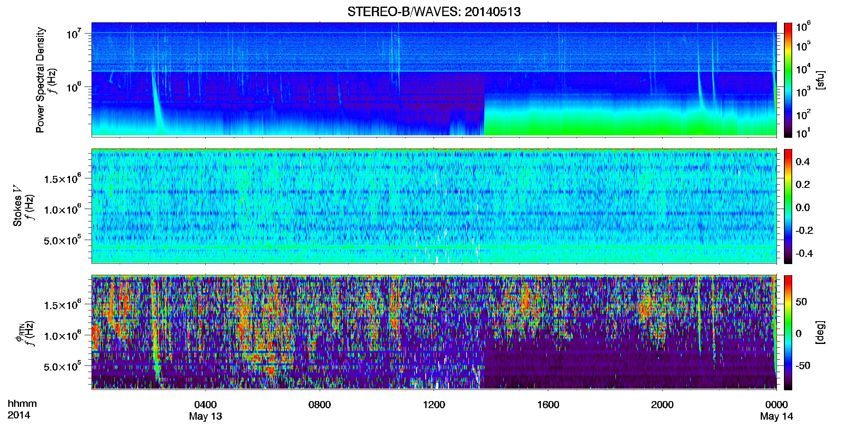Click the phi RTN direction spectrogram panel
The image size is (868, 447).
click(x=434, y=332)
